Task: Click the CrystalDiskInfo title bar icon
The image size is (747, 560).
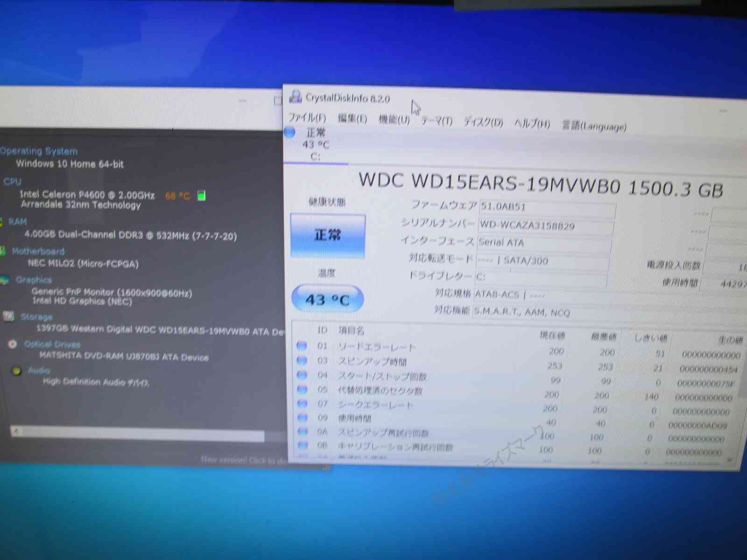Action: pos(295,97)
